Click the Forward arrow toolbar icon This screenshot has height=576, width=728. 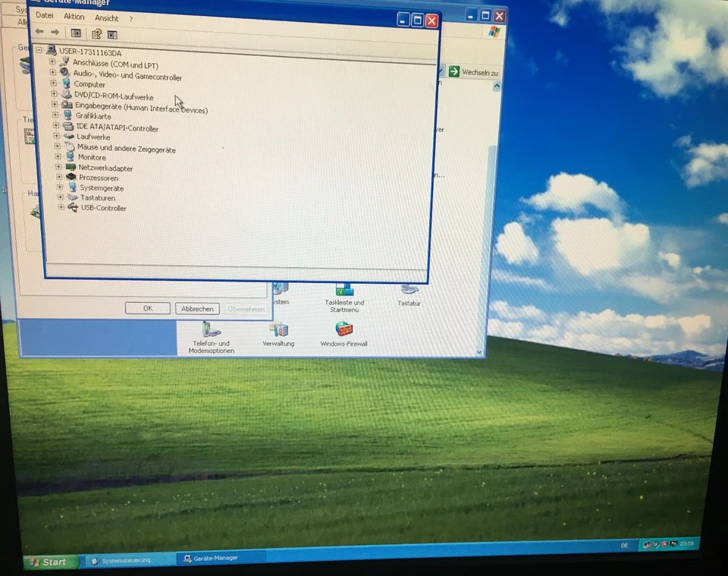click(x=54, y=33)
